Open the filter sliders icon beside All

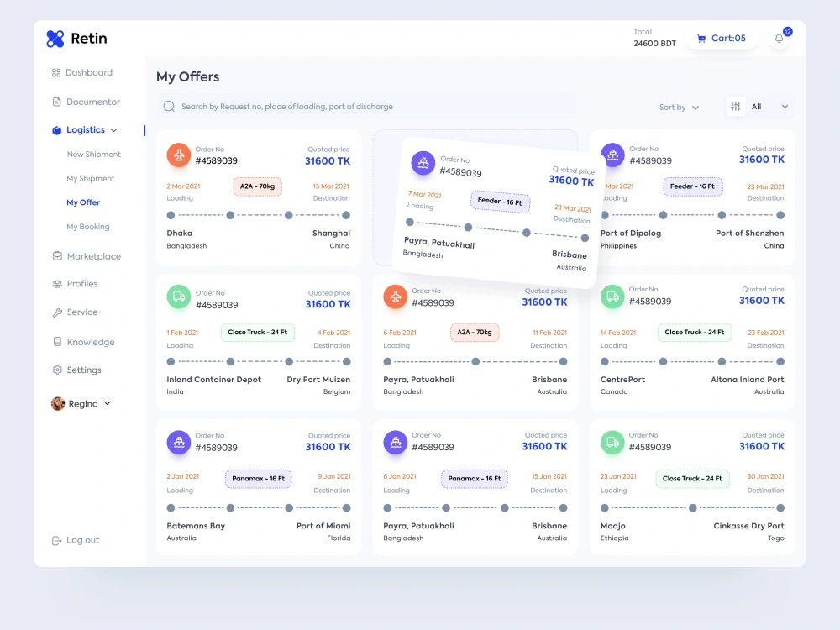(735, 107)
